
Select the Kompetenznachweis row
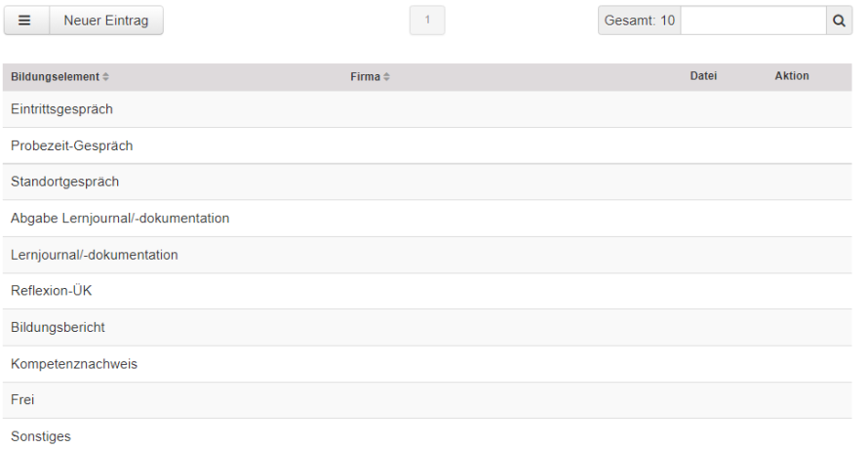pyautogui.click(x=74, y=364)
